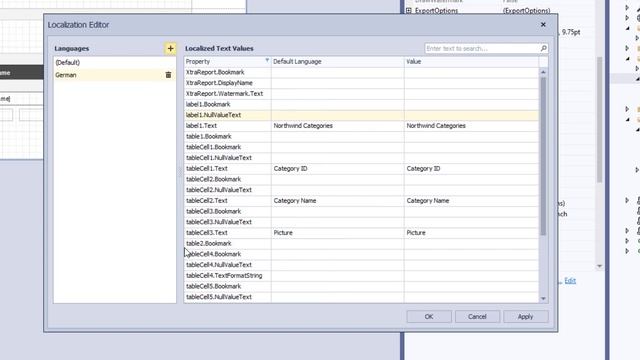This screenshot has height=360, width=640.
Task: Select the tableCell1.Bookmark row
Action: point(361,147)
